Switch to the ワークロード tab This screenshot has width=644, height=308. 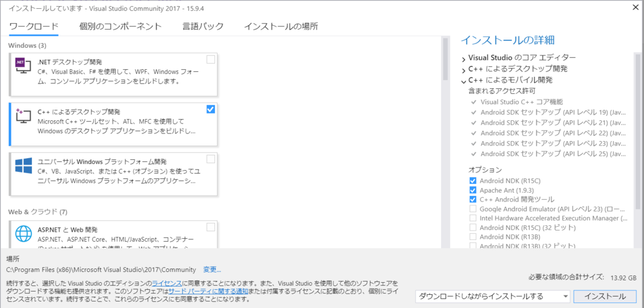coord(34,26)
